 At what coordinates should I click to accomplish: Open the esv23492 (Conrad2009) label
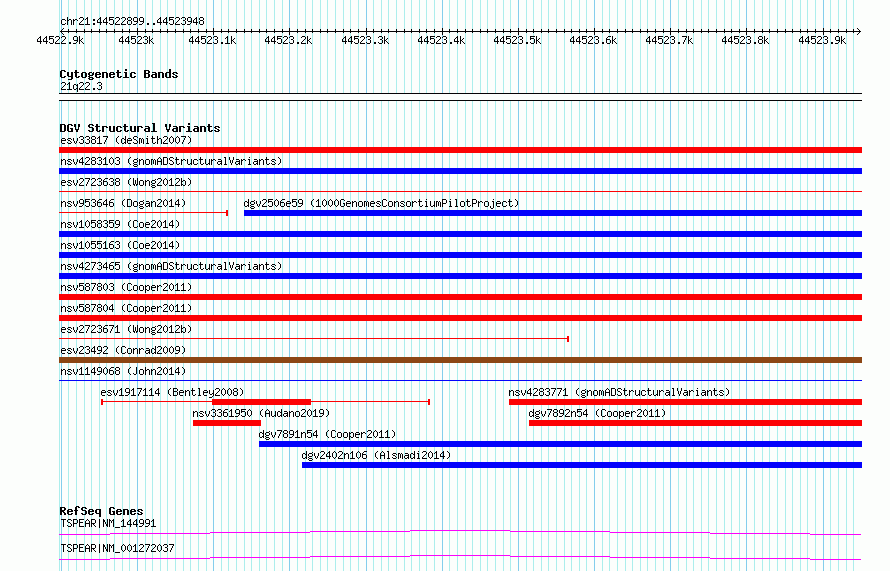click(123, 350)
